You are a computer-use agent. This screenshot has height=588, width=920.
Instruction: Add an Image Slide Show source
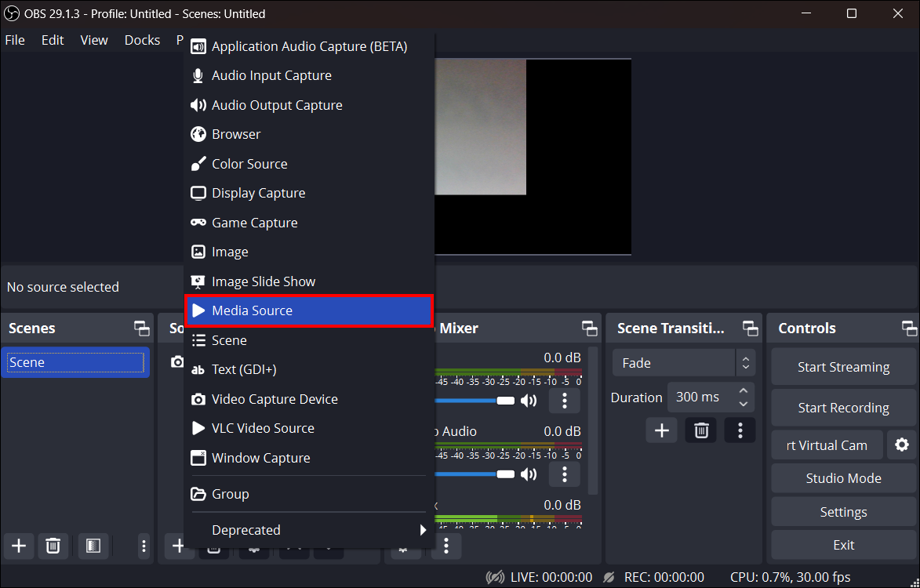[x=309, y=281]
